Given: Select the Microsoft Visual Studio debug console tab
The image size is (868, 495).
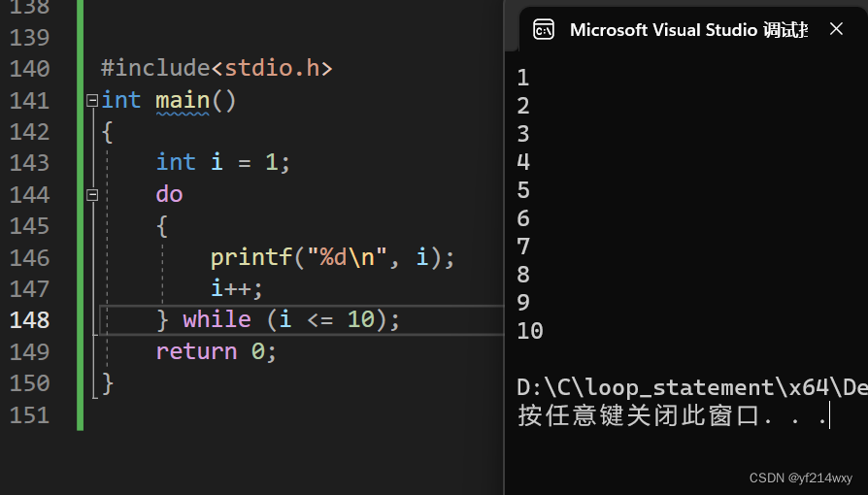Looking at the screenshot, I should 688,29.
